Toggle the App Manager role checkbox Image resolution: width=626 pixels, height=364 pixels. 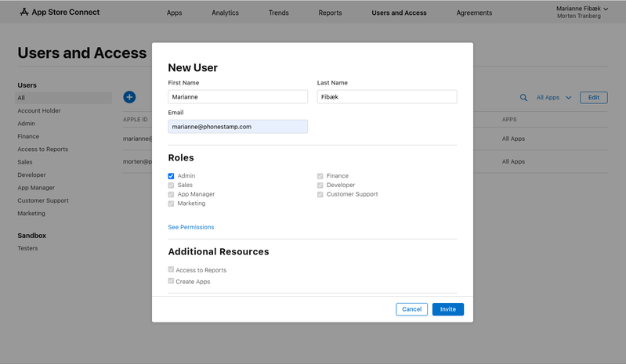(x=171, y=194)
